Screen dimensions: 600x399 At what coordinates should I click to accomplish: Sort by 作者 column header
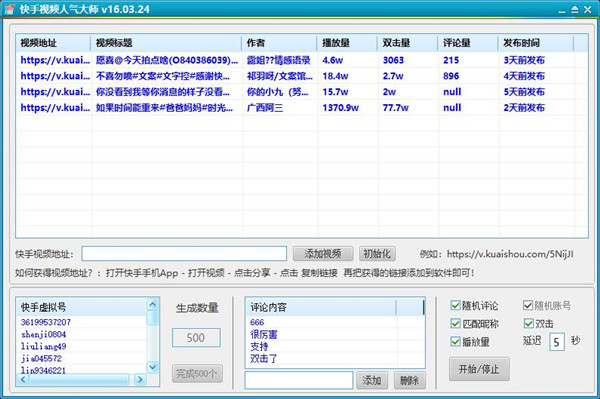[x=279, y=43]
